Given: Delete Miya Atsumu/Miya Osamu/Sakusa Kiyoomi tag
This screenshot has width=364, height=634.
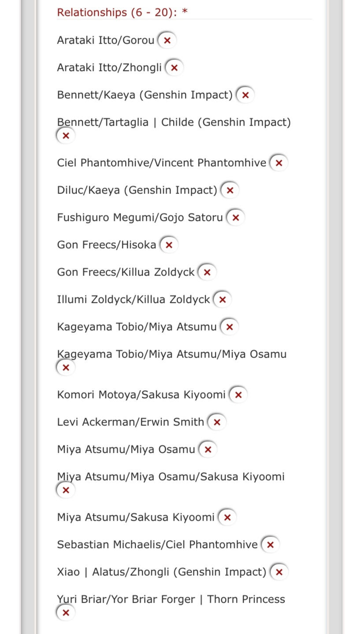Looking at the screenshot, I should coord(66,490).
